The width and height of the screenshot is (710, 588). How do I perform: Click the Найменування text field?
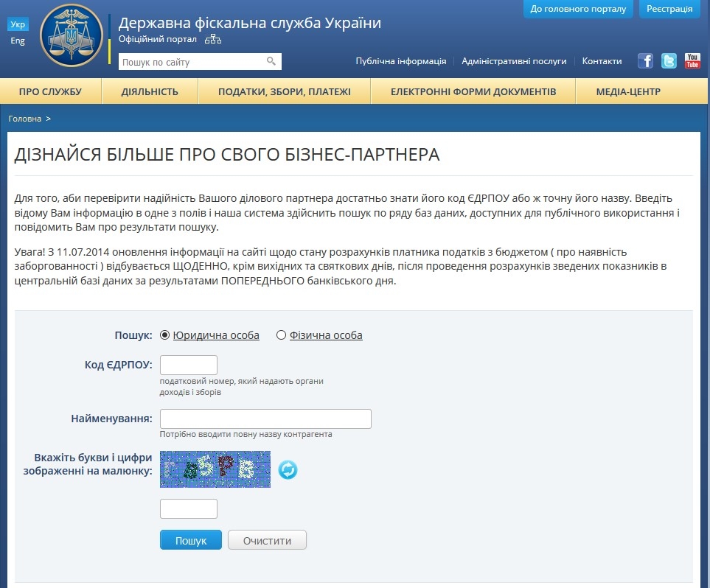[x=265, y=419]
